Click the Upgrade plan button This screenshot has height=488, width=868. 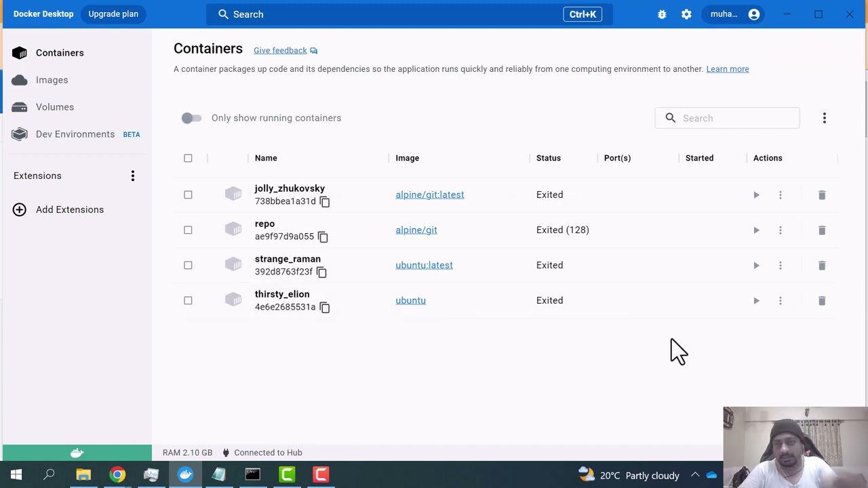(x=113, y=14)
